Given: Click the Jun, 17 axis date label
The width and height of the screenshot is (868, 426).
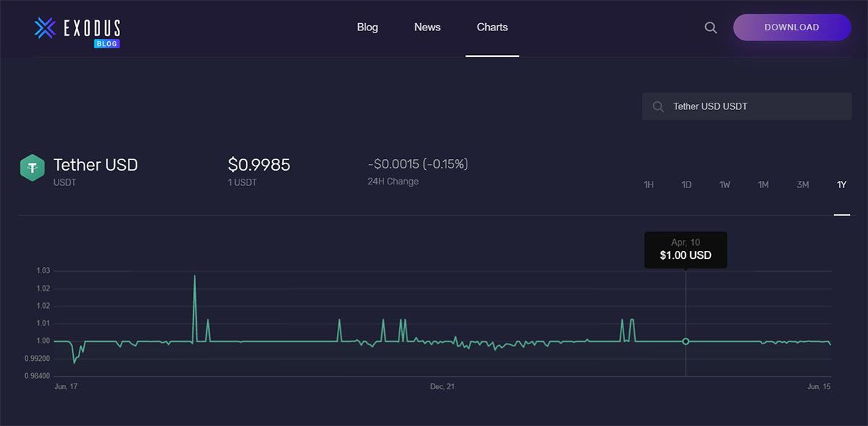Looking at the screenshot, I should tap(66, 387).
